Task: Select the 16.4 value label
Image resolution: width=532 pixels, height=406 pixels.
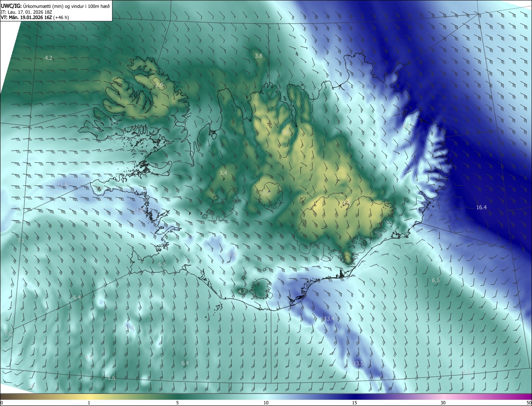Action: tap(481, 207)
